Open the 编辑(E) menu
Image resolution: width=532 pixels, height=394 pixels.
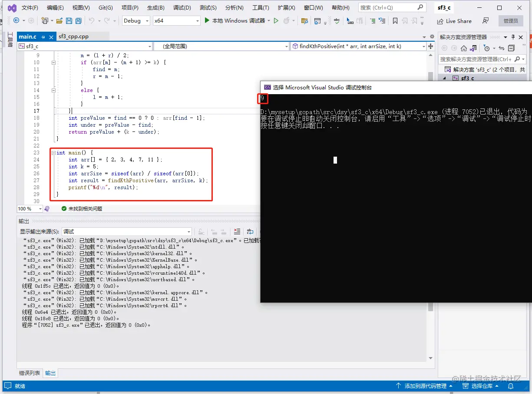(55, 8)
